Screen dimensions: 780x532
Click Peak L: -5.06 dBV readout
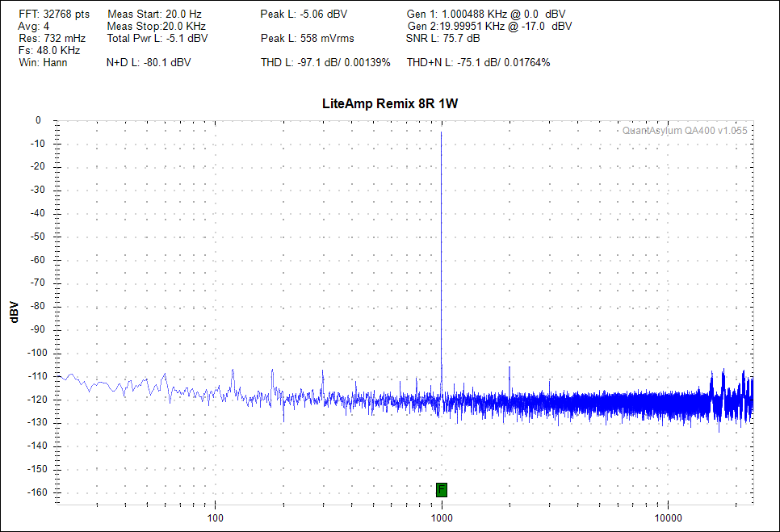[304, 14]
